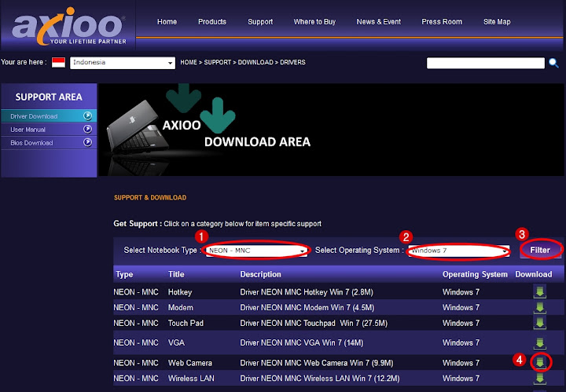Click DRIVERS in the breadcrumb
The image size is (566, 392).
[x=292, y=62]
